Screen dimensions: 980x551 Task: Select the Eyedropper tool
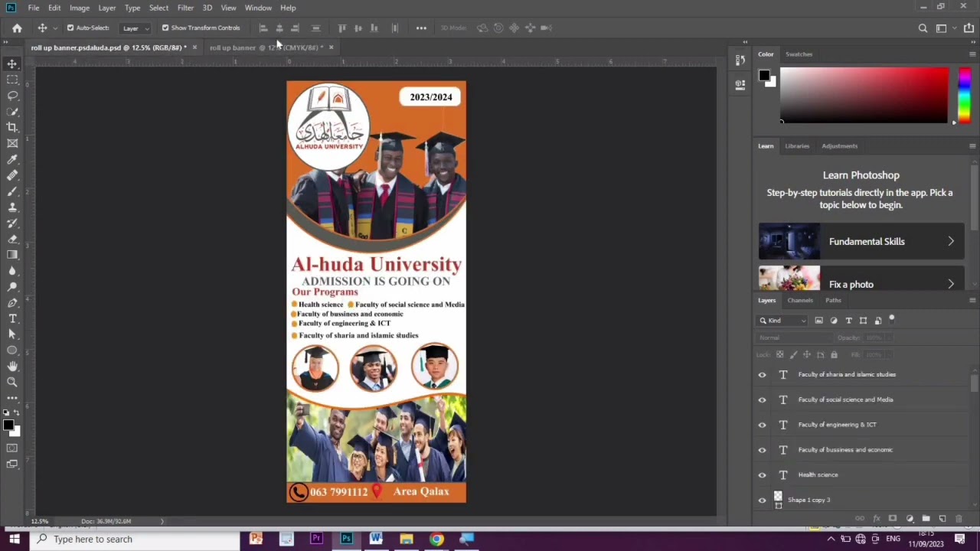click(x=12, y=159)
